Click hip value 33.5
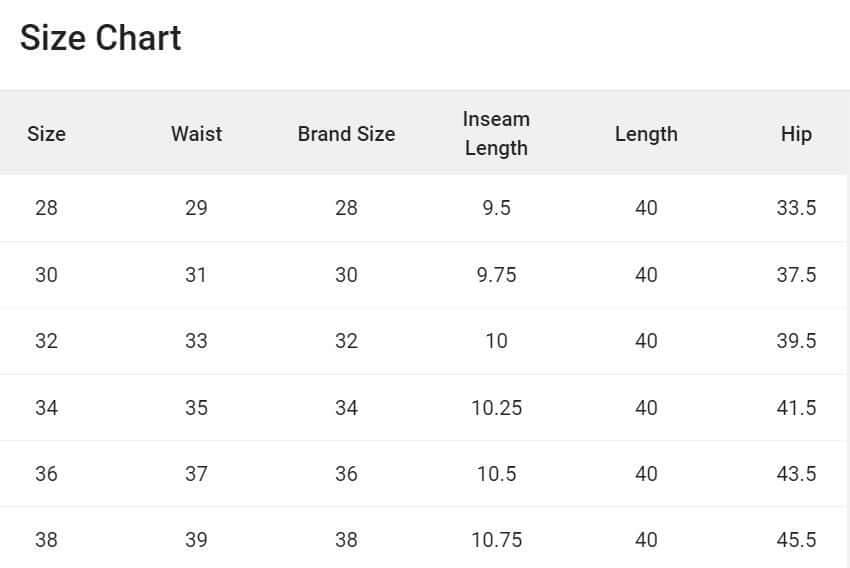Viewport: 850px width, 568px height. pyautogui.click(x=796, y=208)
